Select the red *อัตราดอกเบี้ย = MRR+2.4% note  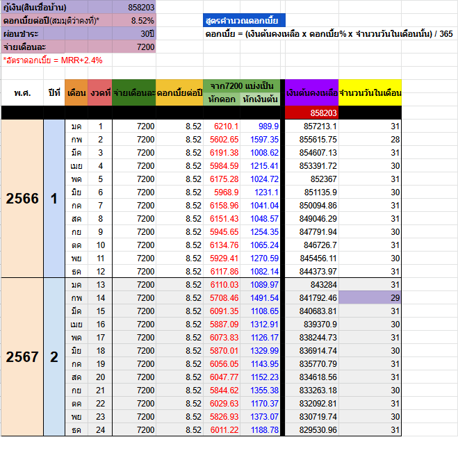(x=53, y=60)
